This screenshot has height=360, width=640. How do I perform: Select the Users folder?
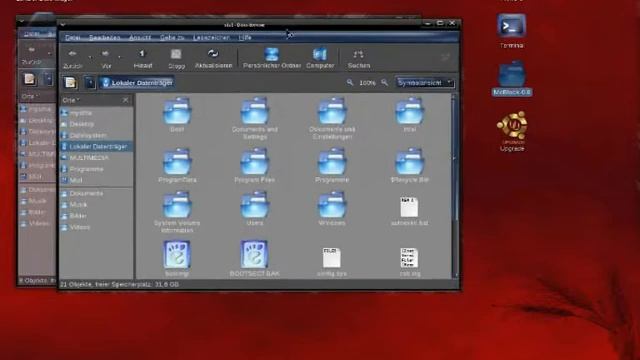pyautogui.click(x=254, y=209)
